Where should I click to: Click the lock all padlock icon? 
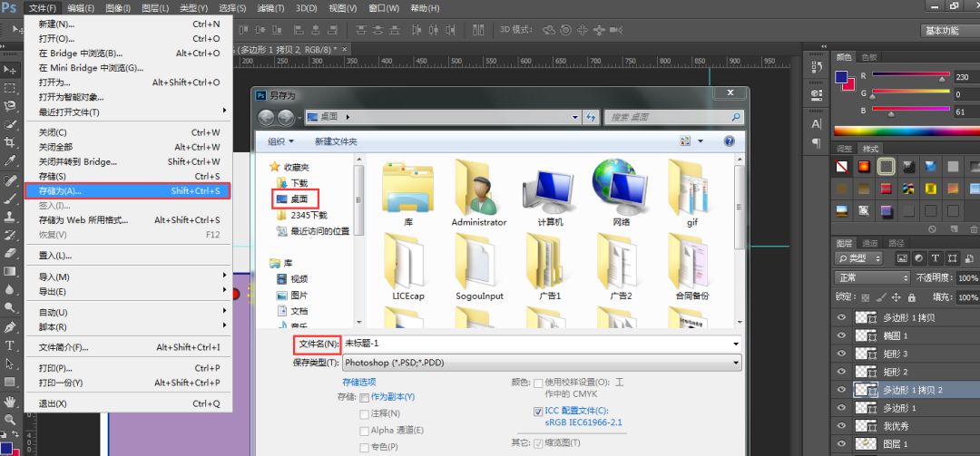coord(912,297)
